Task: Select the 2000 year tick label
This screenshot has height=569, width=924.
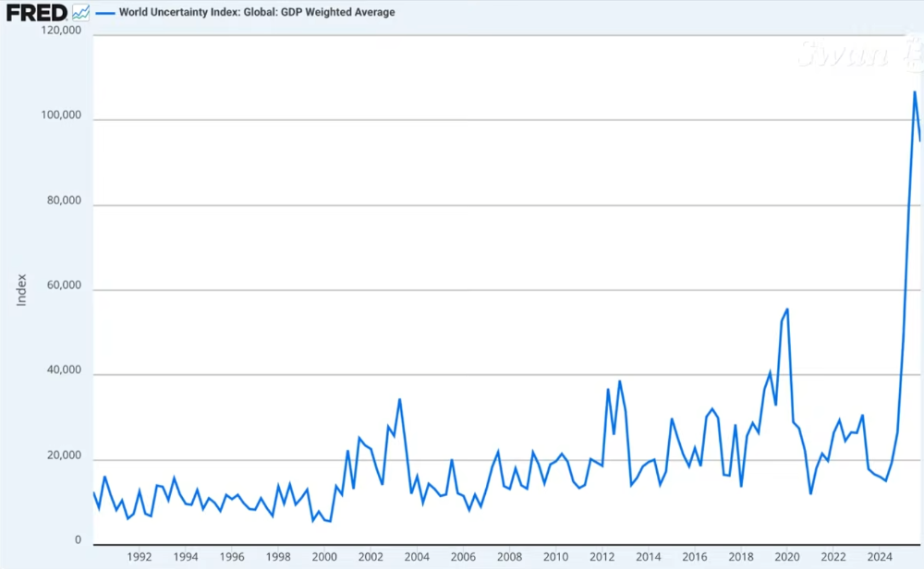Action: coord(324,557)
